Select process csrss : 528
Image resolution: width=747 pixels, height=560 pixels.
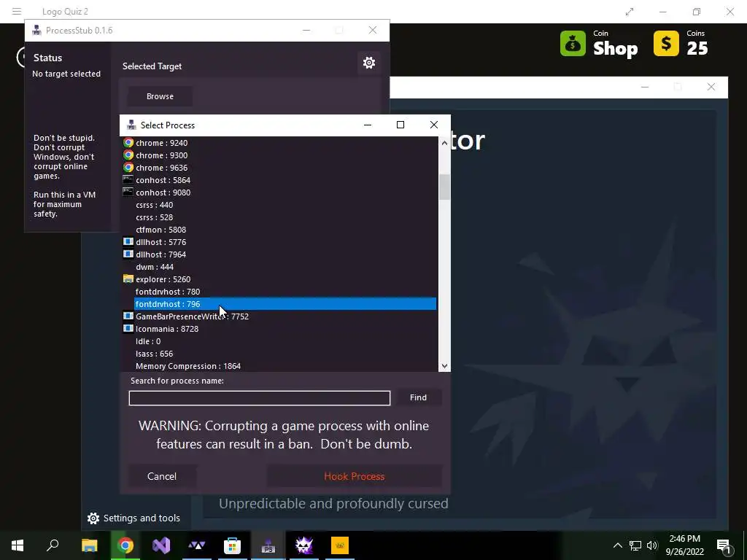(155, 217)
